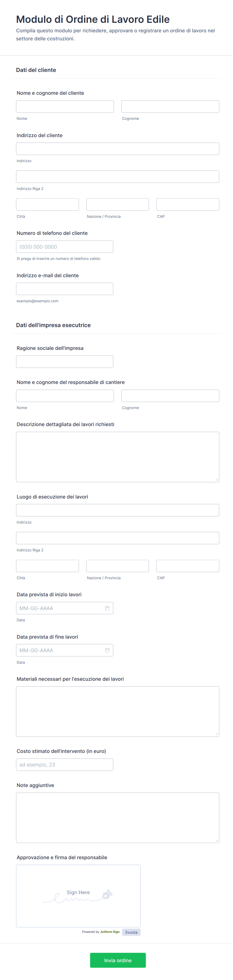Screen dimensions: 233x980
Task: Select the estimated cost in euro field
Action: point(65,764)
